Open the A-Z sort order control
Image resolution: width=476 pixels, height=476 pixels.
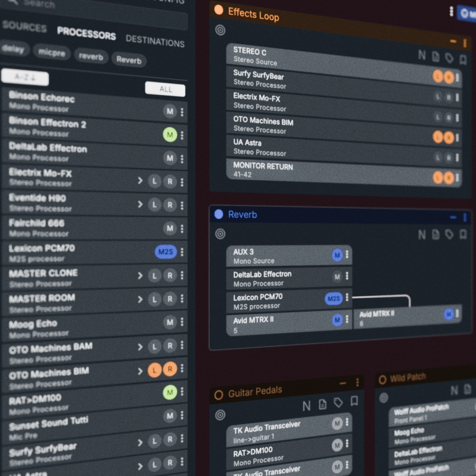pyautogui.click(x=25, y=77)
